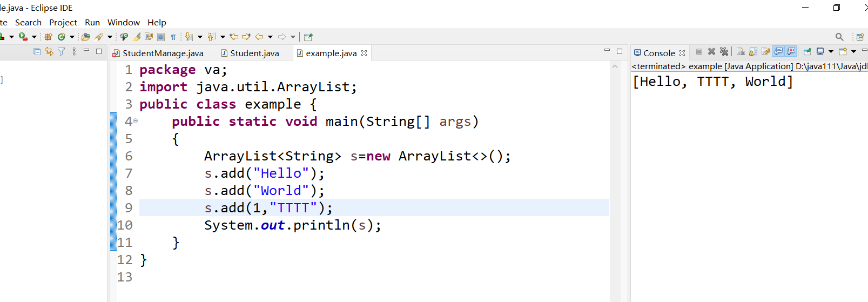Open the Help menu

(x=157, y=22)
